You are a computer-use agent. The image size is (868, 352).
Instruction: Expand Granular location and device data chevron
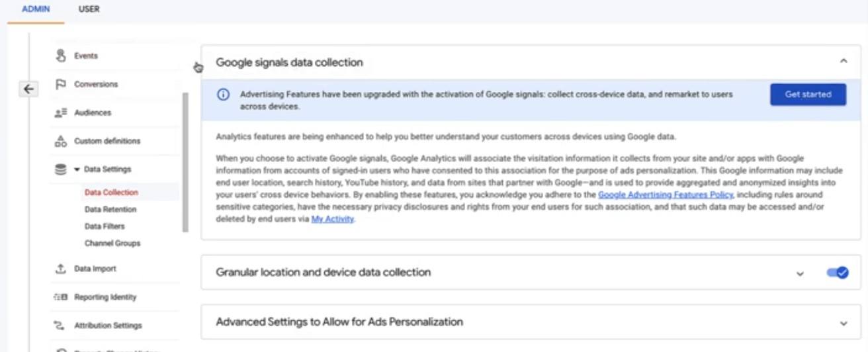tap(800, 273)
